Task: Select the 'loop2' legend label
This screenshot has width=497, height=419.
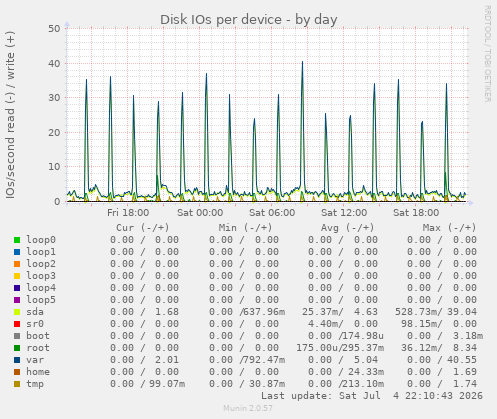Action: (41, 264)
